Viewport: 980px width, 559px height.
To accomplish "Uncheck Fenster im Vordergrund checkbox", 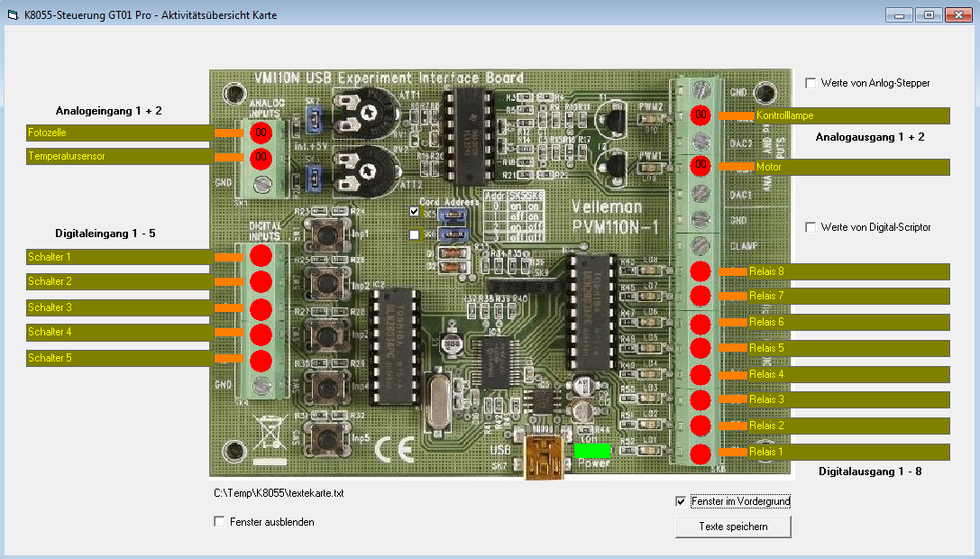I will pyautogui.click(x=681, y=501).
